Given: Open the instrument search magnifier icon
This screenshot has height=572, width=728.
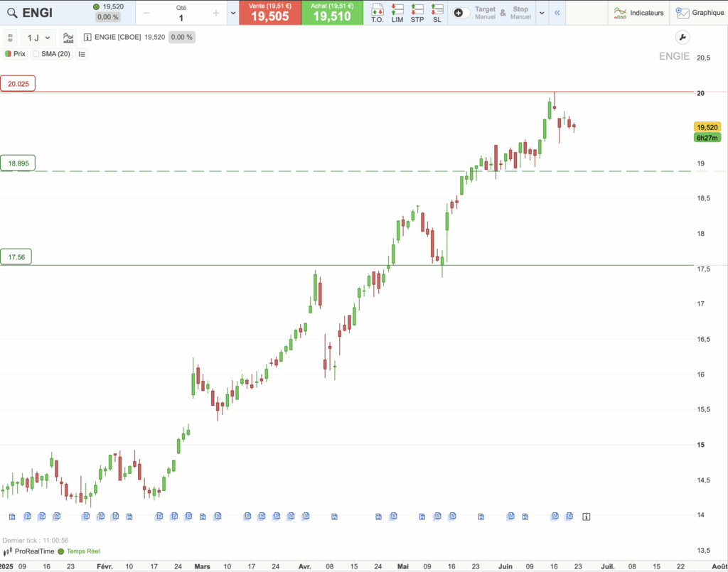Looking at the screenshot, I should (x=12, y=13).
